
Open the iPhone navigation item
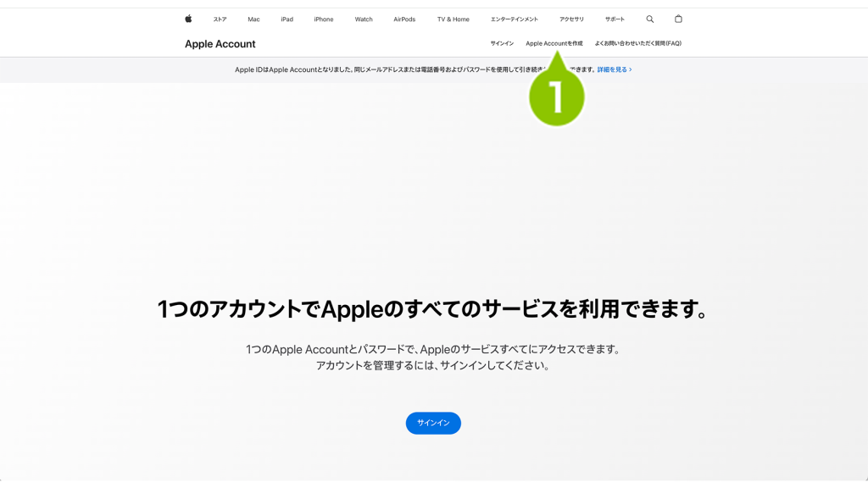pyautogui.click(x=324, y=19)
